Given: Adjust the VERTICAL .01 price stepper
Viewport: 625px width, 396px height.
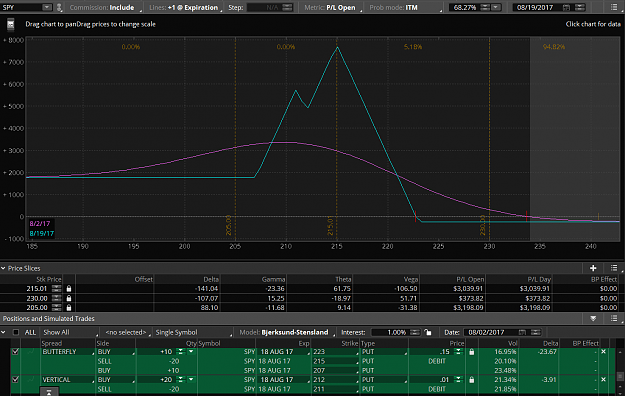Looking at the screenshot, I should (x=458, y=379).
